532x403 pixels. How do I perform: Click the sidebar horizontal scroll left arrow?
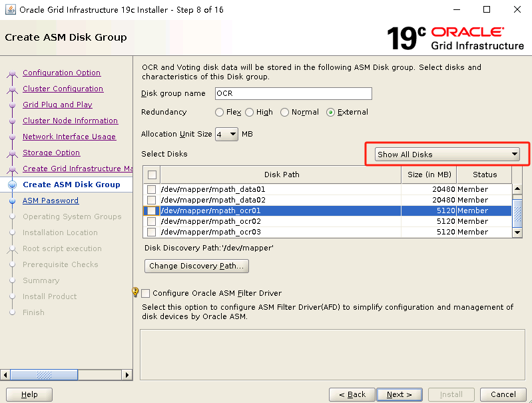click(5, 375)
